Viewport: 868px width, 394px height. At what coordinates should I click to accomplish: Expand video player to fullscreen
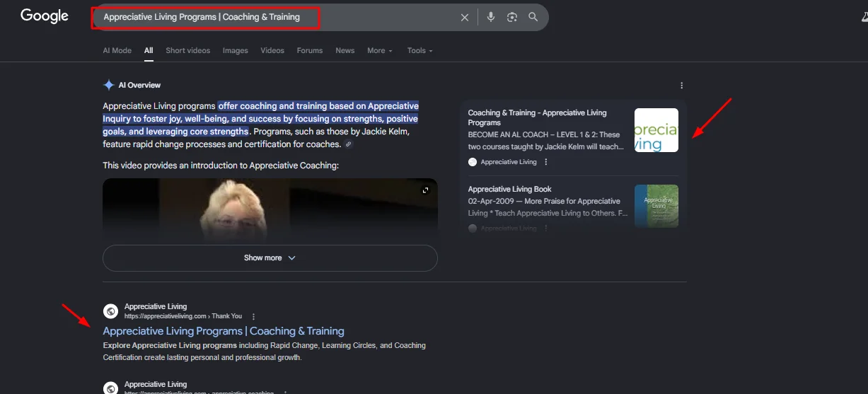click(x=426, y=190)
